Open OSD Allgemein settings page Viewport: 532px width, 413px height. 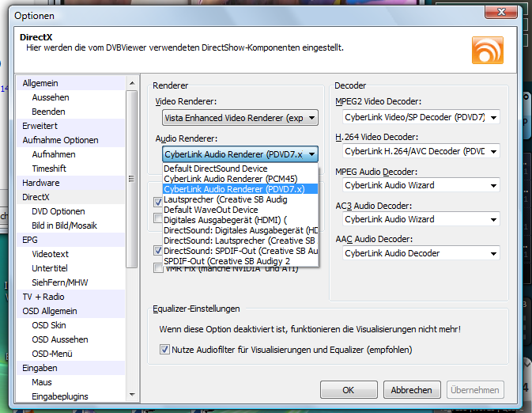(71, 312)
